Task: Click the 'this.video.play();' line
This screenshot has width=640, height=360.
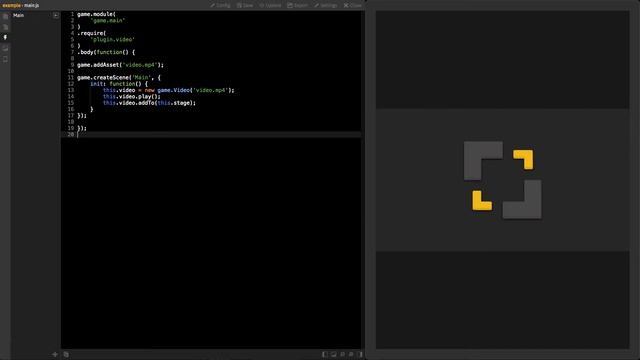Action: point(132,97)
